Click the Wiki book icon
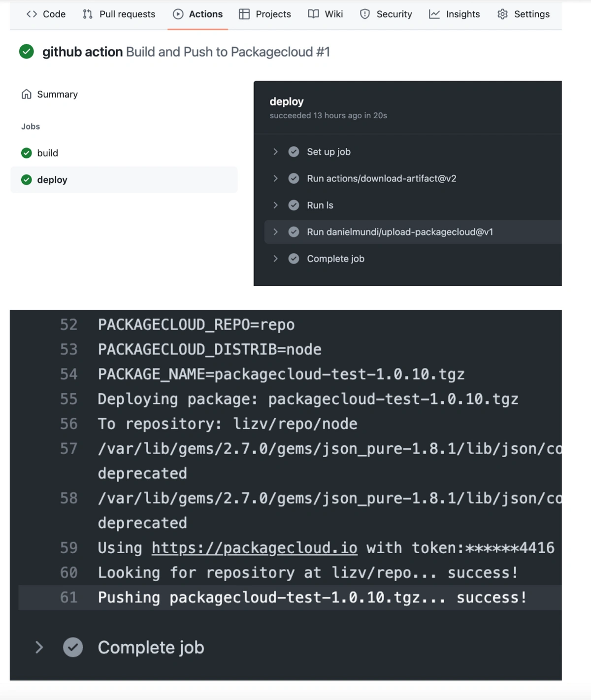Screen dimensions: 591x700 click(x=313, y=14)
